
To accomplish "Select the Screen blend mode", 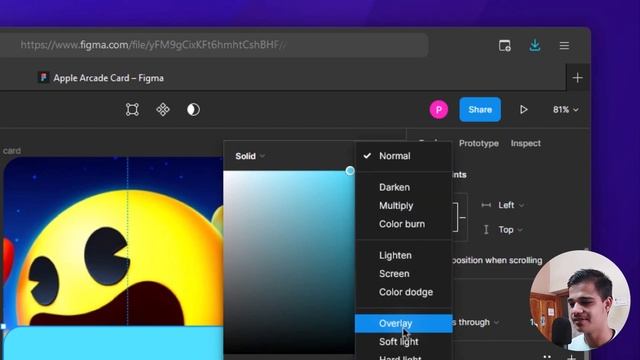I will 404,274.
